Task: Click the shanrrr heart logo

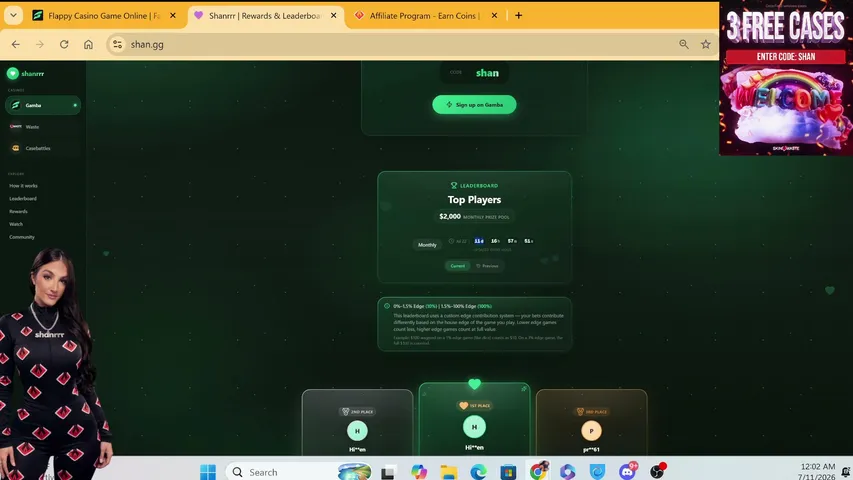Action: tap(13, 73)
